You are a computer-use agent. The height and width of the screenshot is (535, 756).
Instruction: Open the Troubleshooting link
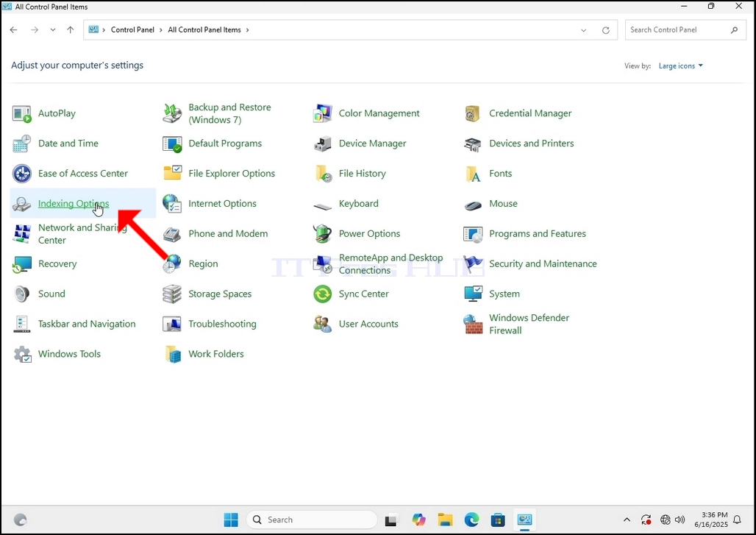pos(222,325)
